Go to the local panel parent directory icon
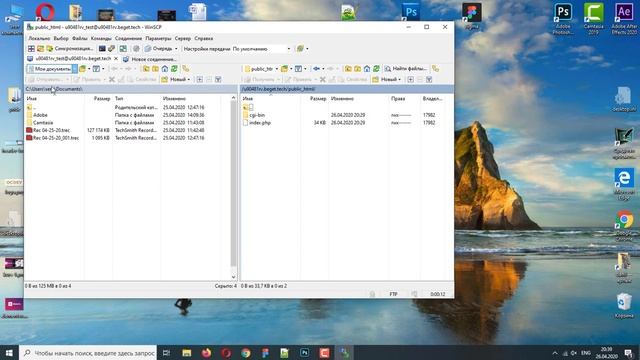The width and height of the screenshot is (640, 360). 146,69
